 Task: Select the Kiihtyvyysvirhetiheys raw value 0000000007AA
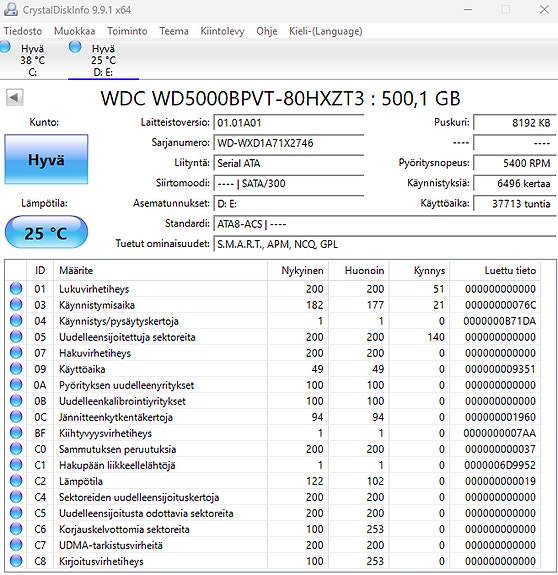coord(500,433)
